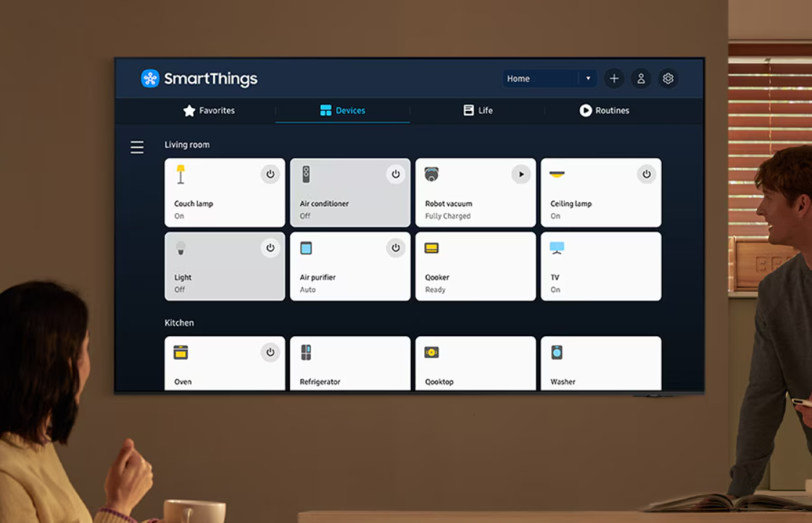Click the Air conditioner Off status text
Screen dimensions: 812x523
(x=305, y=217)
